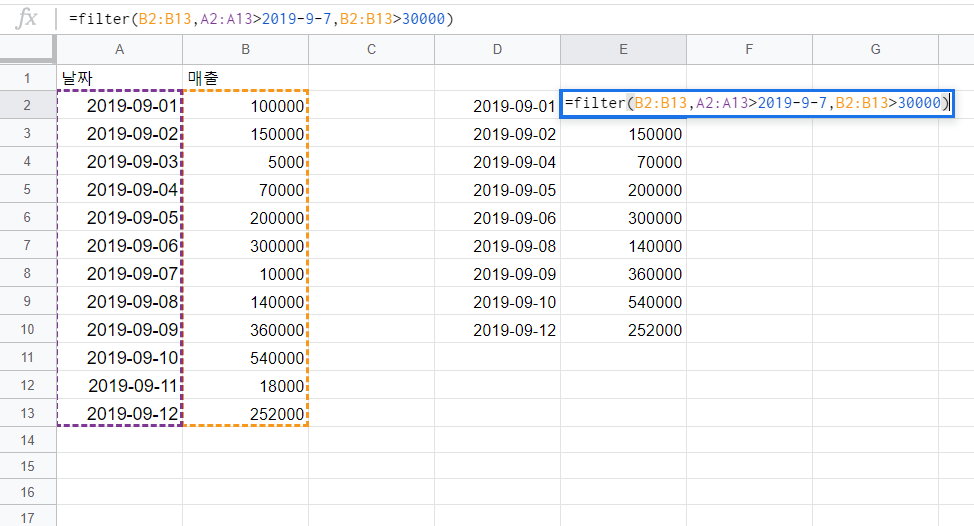Select cell D9 with 2019-09-10

point(498,301)
